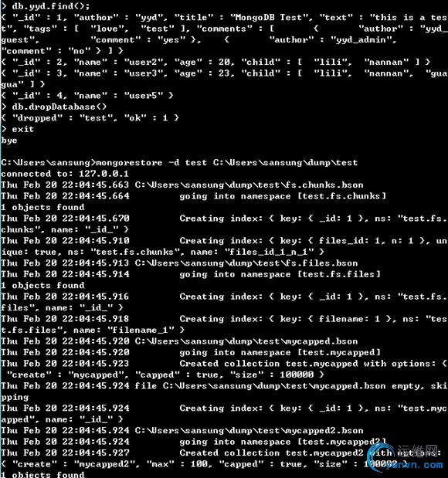Click the "files_id_1_n_1" index name text

coord(269,252)
